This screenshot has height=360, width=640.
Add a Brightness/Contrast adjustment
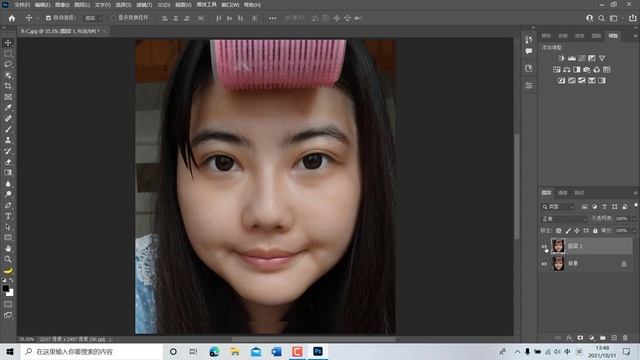click(x=562, y=58)
